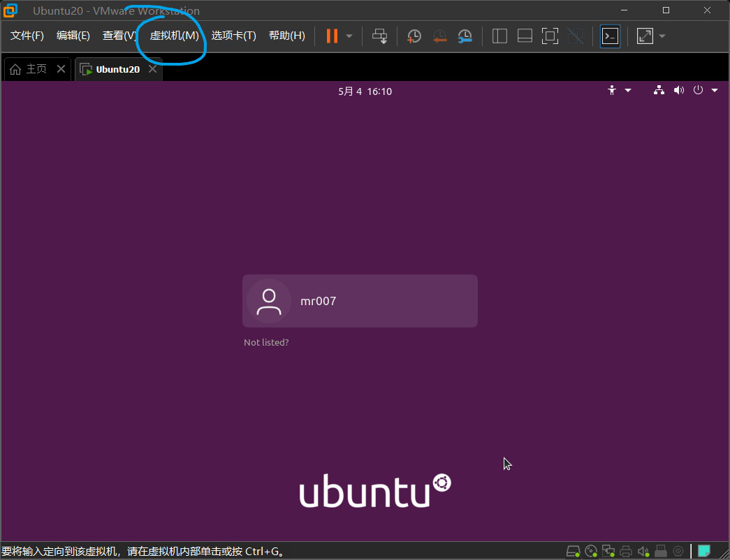Click the sound card status icon
The height and width of the screenshot is (560, 730).
click(x=643, y=551)
